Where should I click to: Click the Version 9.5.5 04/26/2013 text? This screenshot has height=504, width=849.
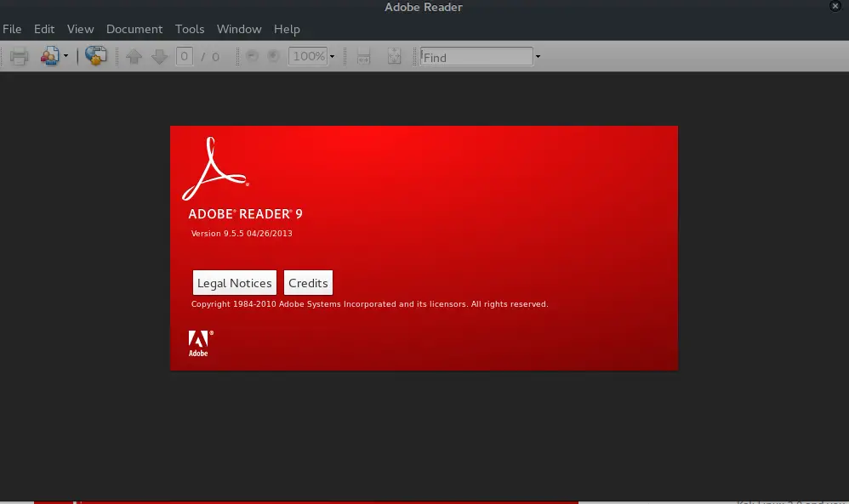coord(242,234)
